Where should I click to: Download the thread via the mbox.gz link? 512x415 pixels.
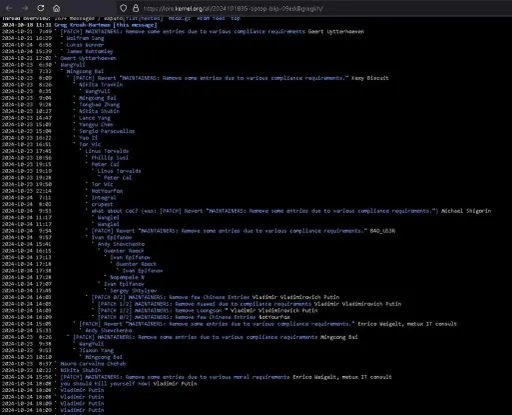click(179, 18)
